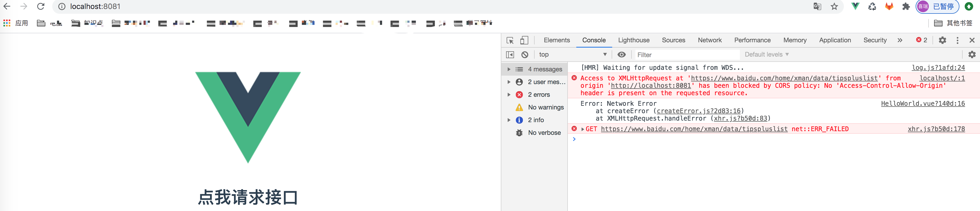Clear the console
The height and width of the screenshot is (211, 980).
coord(525,54)
